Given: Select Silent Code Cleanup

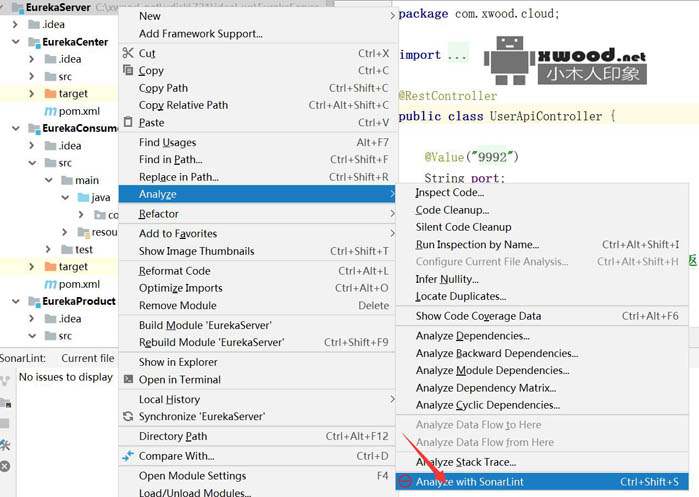Looking at the screenshot, I should pyautogui.click(x=542, y=227).
